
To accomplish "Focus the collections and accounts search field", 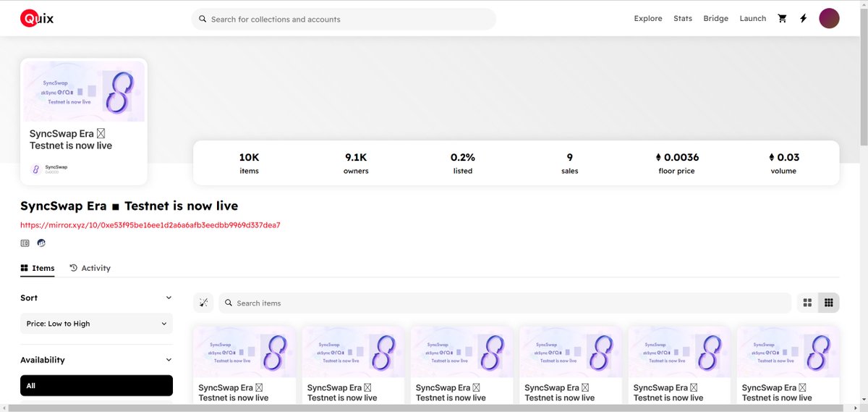I will (344, 20).
